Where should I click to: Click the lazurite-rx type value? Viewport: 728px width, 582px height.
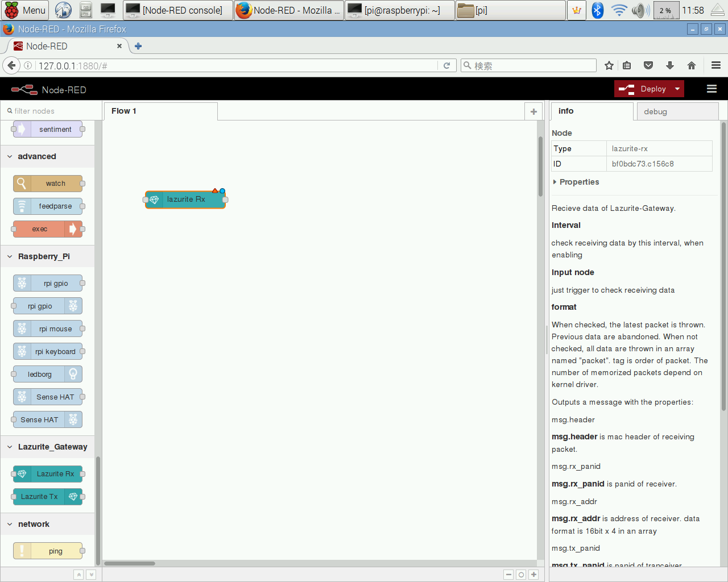pos(630,148)
